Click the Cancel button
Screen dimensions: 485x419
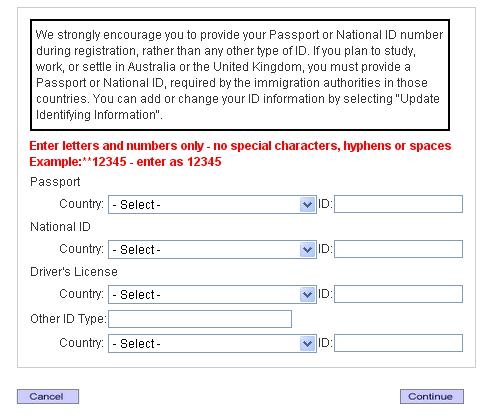[x=48, y=396]
